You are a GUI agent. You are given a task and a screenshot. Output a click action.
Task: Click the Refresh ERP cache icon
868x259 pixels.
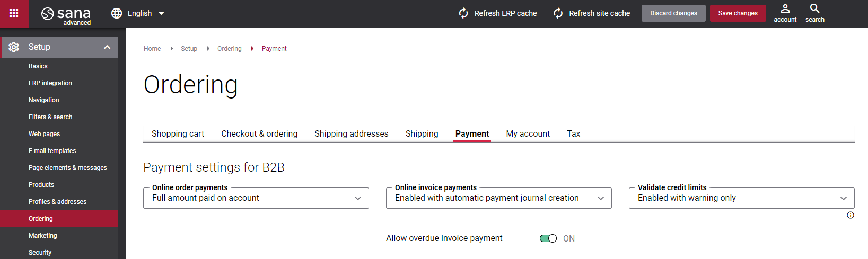click(463, 13)
